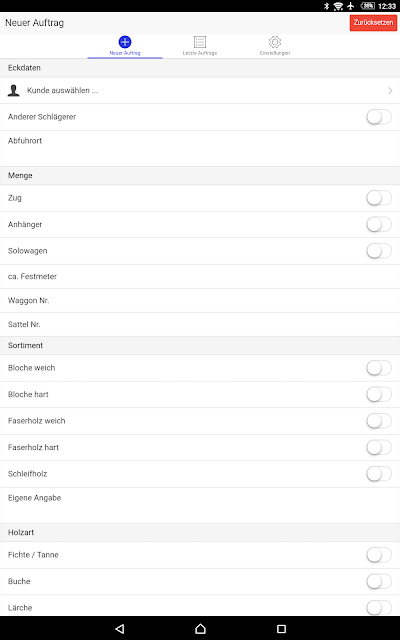The width and height of the screenshot is (400, 640).
Task: Focus the Abfuhrort input field
Action: pyautogui.click(x=200, y=148)
